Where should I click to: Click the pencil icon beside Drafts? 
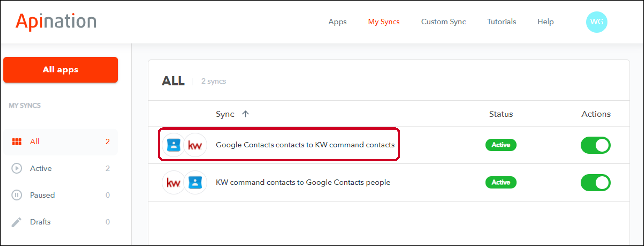[x=17, y=222]
